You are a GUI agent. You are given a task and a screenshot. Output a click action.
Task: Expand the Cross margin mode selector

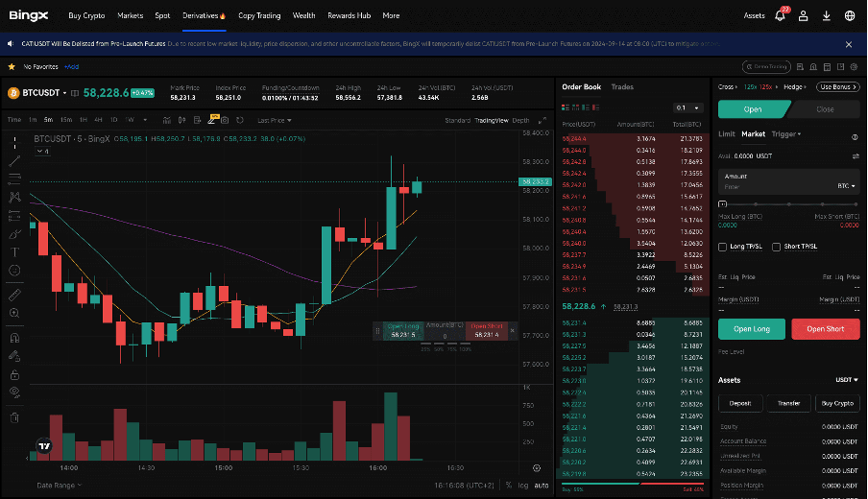pos(728,87)
